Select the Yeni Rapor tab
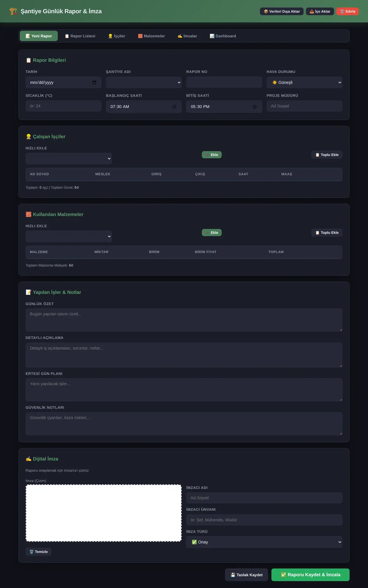This screenshot has width=368, height=588. tap(39, 36)
